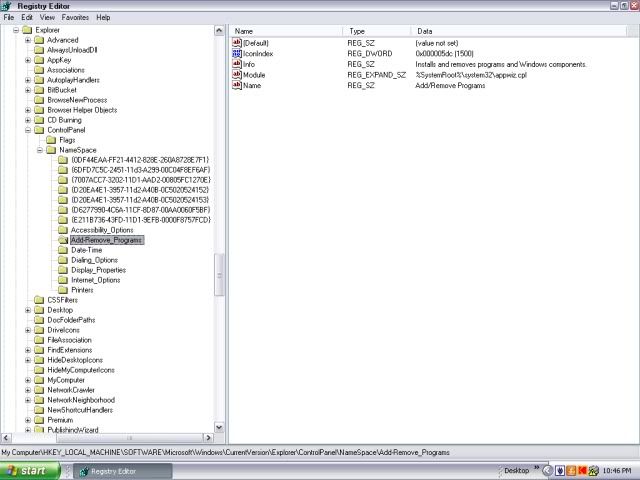Click the NewShortcutHandlers folder icon
The height and width of the screenshot is (480, 640).
[x=39, y=410]
